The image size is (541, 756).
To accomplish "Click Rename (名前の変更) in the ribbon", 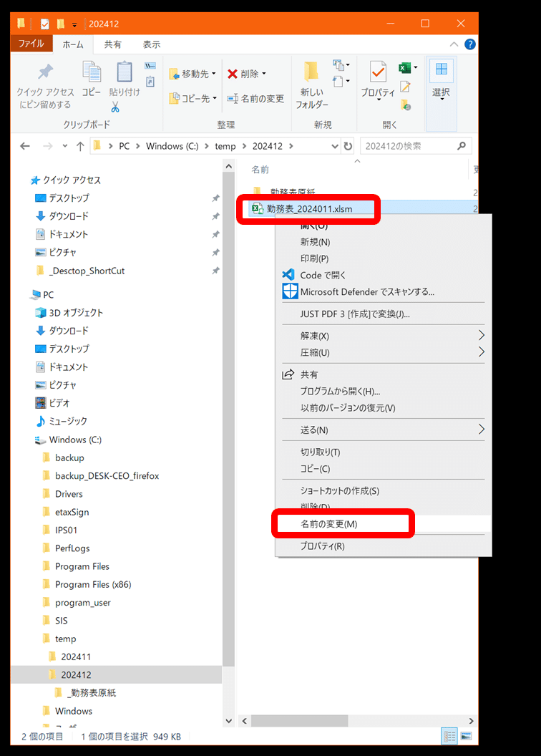I will (x=255, y=98).
